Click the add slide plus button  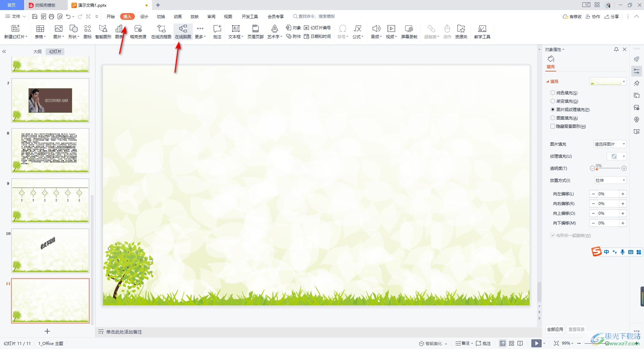coord(47,331)
